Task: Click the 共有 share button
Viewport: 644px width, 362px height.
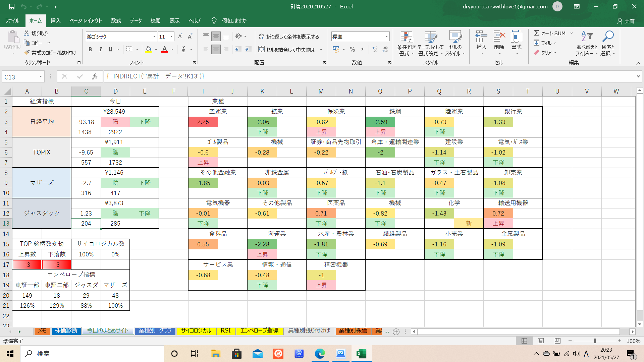Action: (x=626, y=21)
